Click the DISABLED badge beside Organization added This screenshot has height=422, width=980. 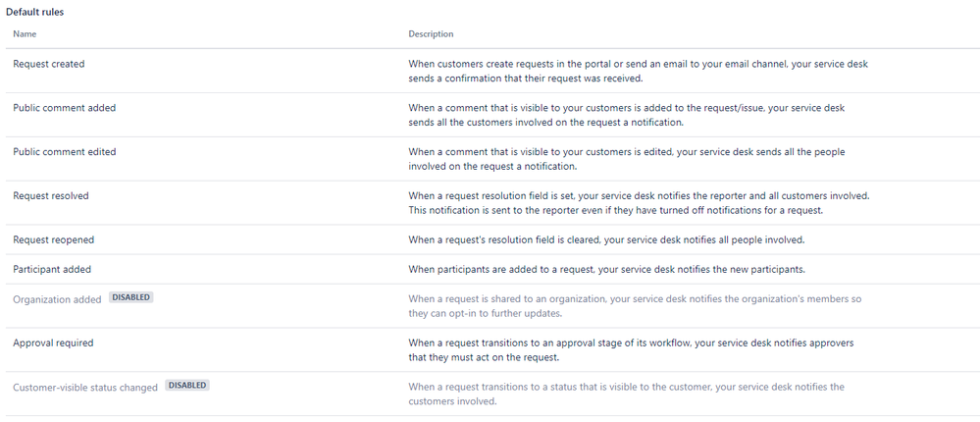coord(131,297)
